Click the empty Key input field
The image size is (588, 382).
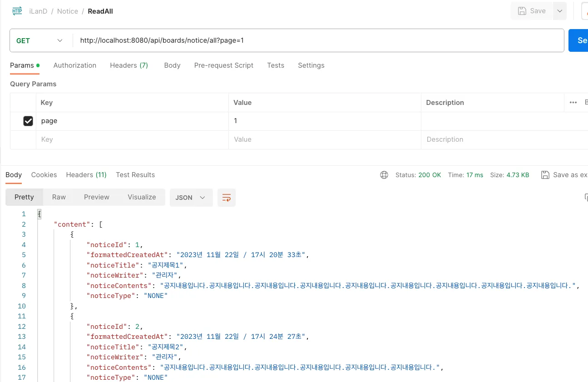tap(132, 139)
